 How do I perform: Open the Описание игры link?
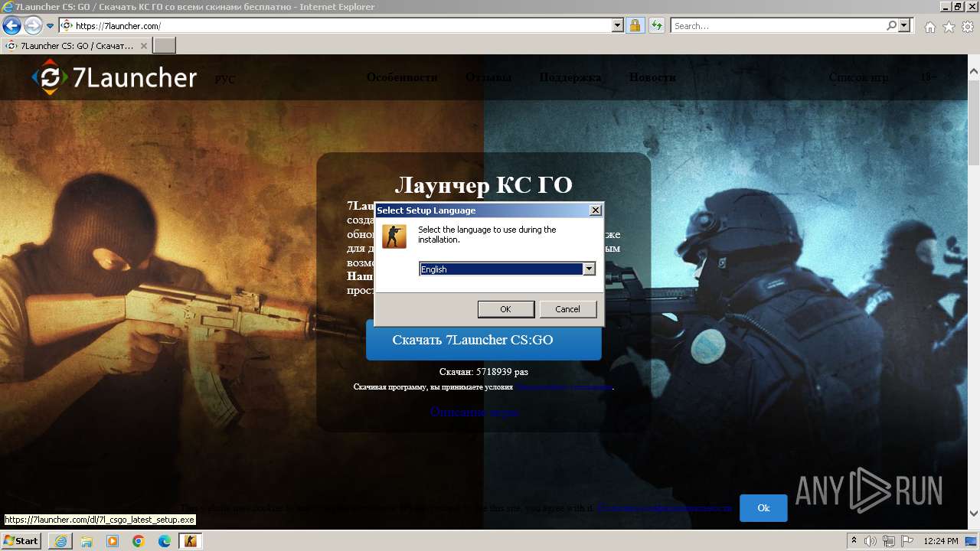click(474, 412)
